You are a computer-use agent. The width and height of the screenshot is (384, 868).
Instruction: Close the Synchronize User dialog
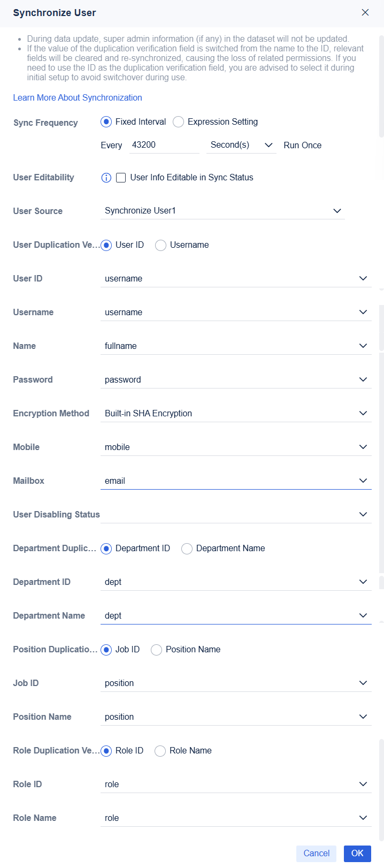pos(365,12)
